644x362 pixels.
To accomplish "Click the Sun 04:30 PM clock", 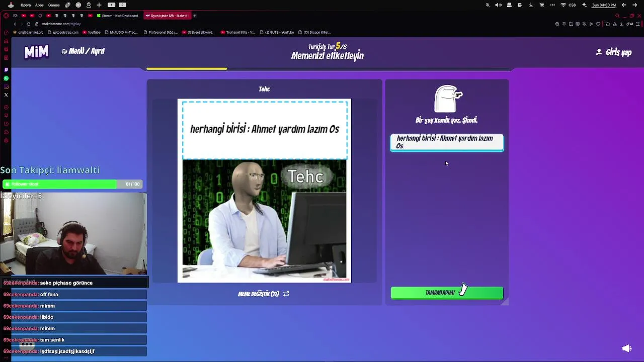I will coord(604,5).
